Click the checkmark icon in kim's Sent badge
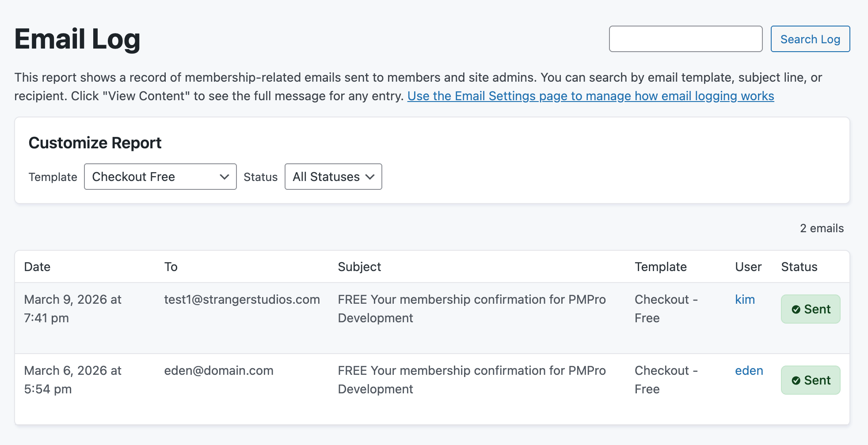Image resolution: width=868 pixels, height=445 pixels. [x=796, y=309]
